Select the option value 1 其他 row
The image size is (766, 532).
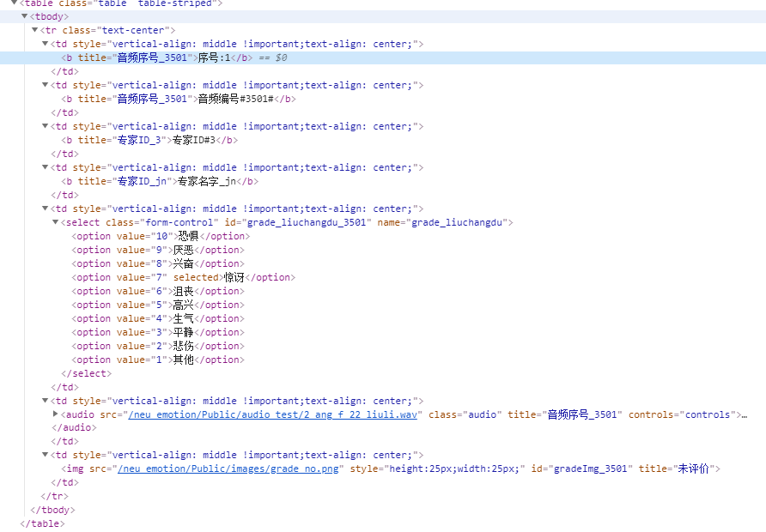point(158,360)
